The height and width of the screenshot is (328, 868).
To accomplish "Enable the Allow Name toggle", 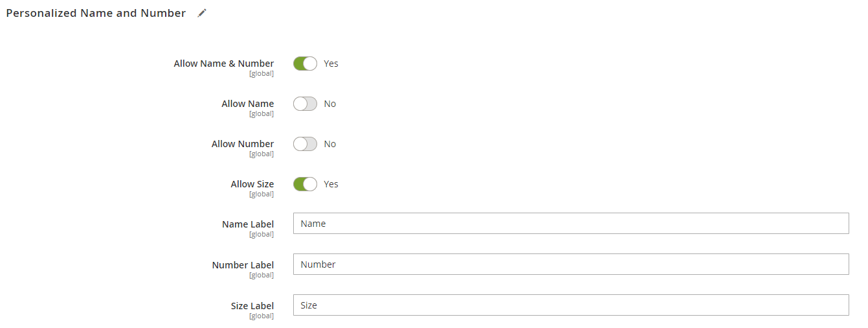I will [x=305, y=104].
